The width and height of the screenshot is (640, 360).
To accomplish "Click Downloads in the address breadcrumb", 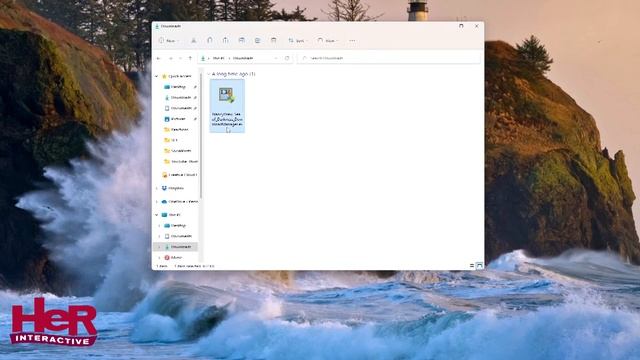I will 243,58.
